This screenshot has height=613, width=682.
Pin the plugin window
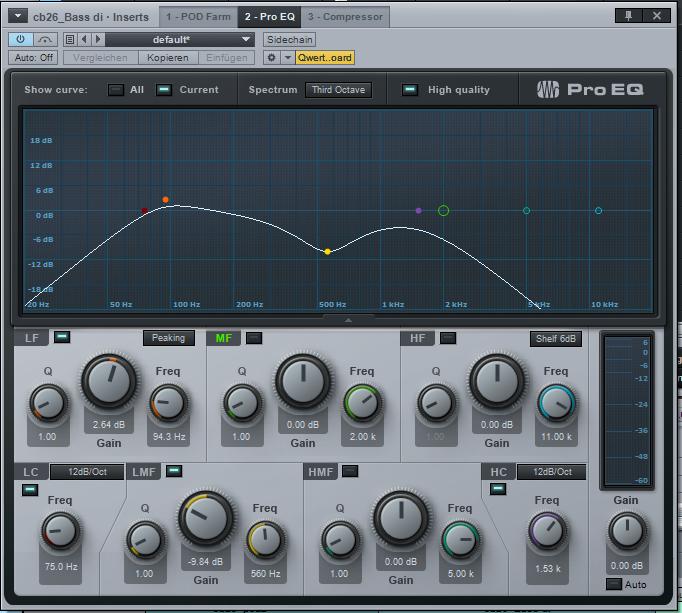[x=628, y=16]
